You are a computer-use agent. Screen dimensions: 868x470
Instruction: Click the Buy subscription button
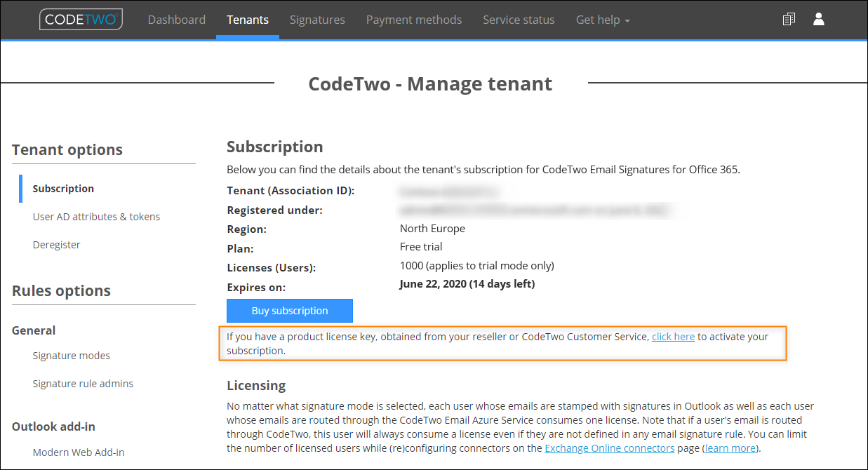coord(289,310)
